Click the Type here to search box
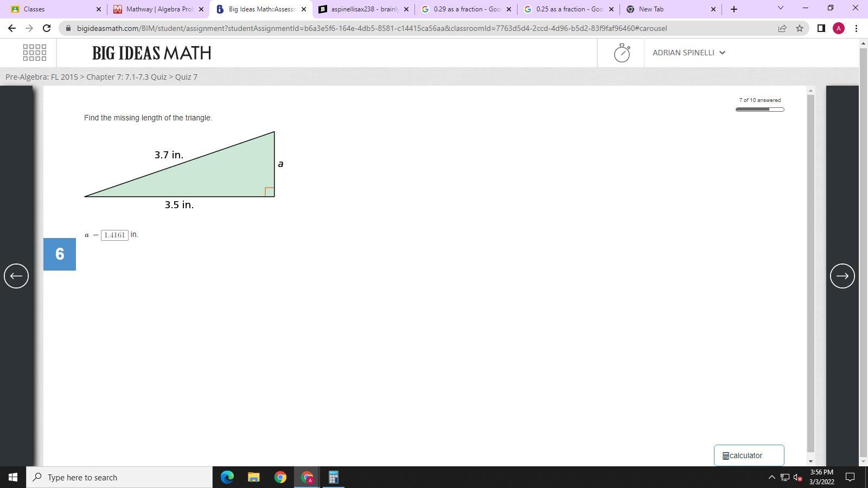This screenshot has height=488, width=868. pyautogui.click(x=119, y=477)
